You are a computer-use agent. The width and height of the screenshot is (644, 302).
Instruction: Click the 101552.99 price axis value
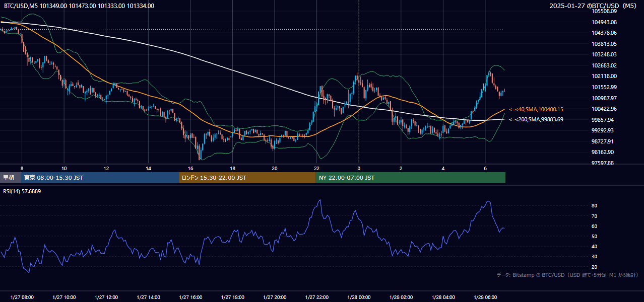(x=604, y=87)
